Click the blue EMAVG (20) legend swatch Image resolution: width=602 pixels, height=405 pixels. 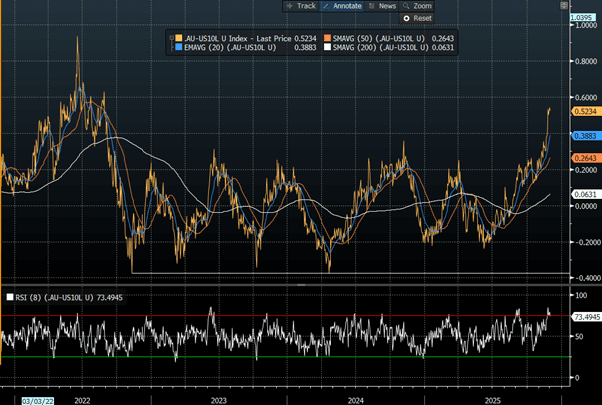pos(175,47)
